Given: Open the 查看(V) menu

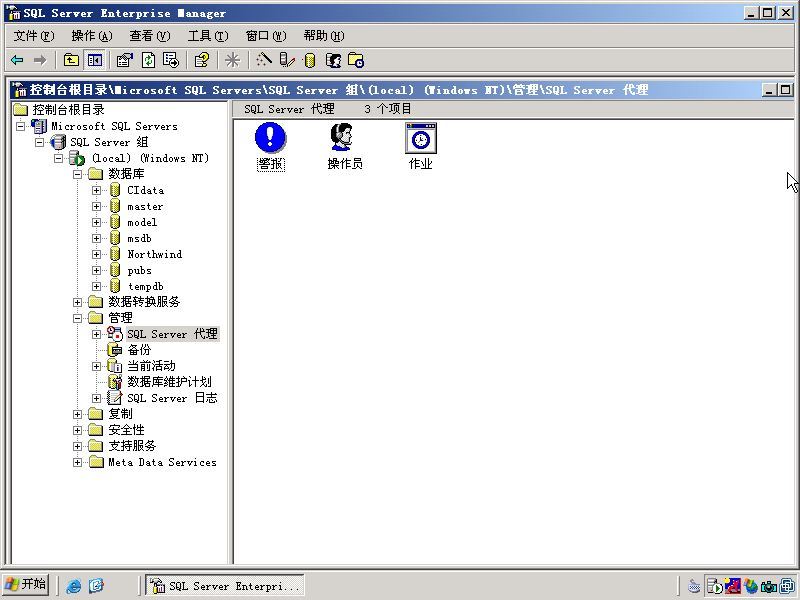Looking at the screenshot, I should tap(149, 36).
